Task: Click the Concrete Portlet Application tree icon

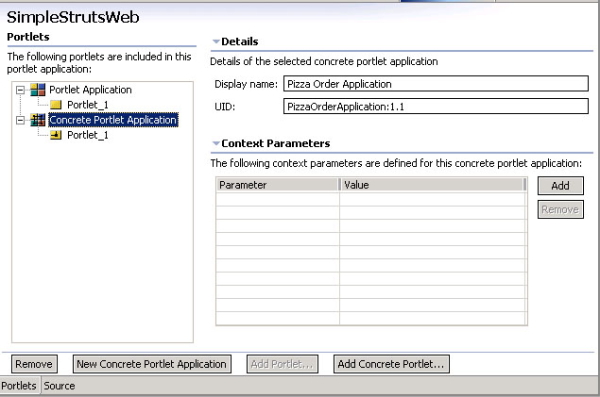Action: [x=38, y=120]
